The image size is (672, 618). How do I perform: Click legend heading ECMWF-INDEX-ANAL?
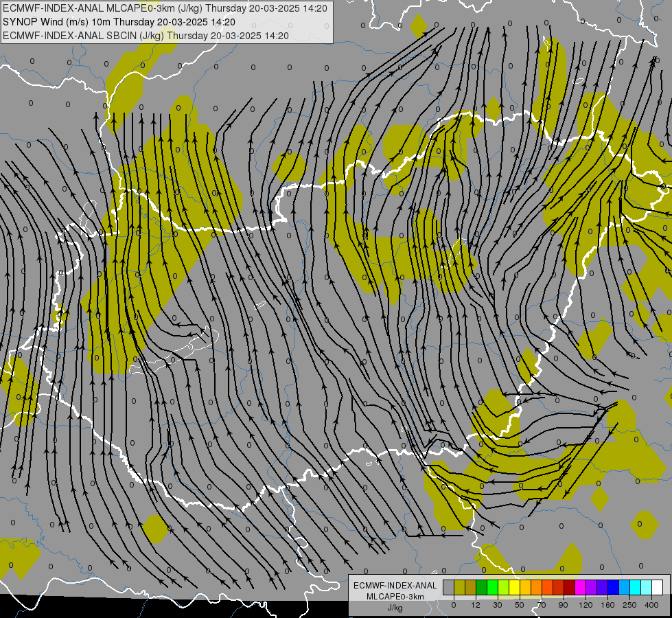click(x=395, y=586)
